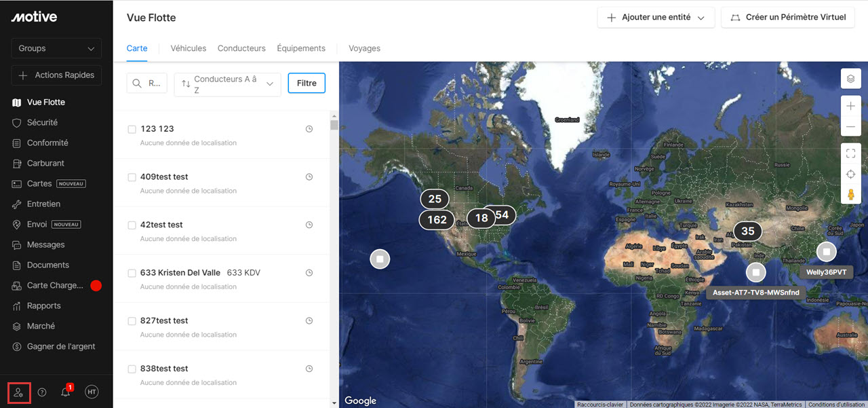Zoom out on the map
868x408 pixels.
[x=850, y=127]
